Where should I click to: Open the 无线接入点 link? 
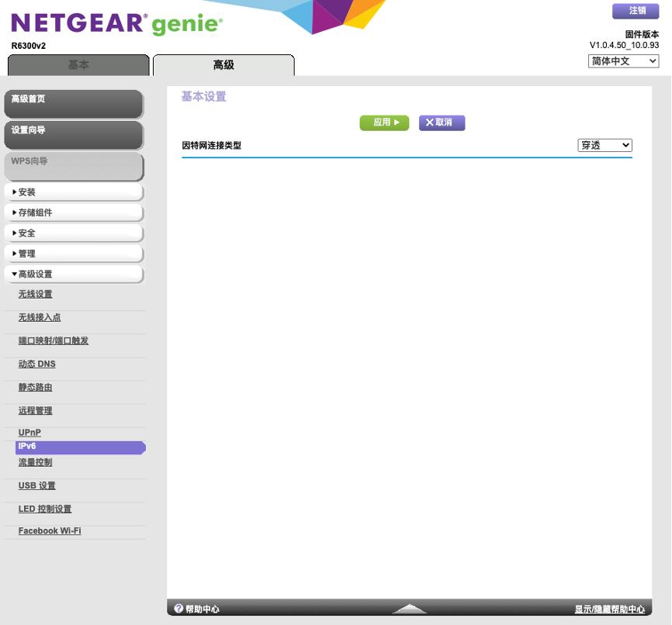(x=40, y=317)
